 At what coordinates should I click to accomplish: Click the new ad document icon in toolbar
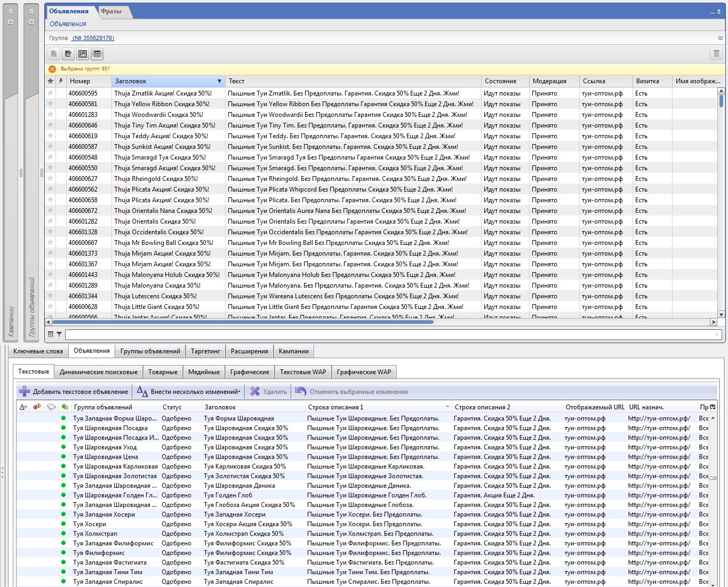click(x=54, y=54)
